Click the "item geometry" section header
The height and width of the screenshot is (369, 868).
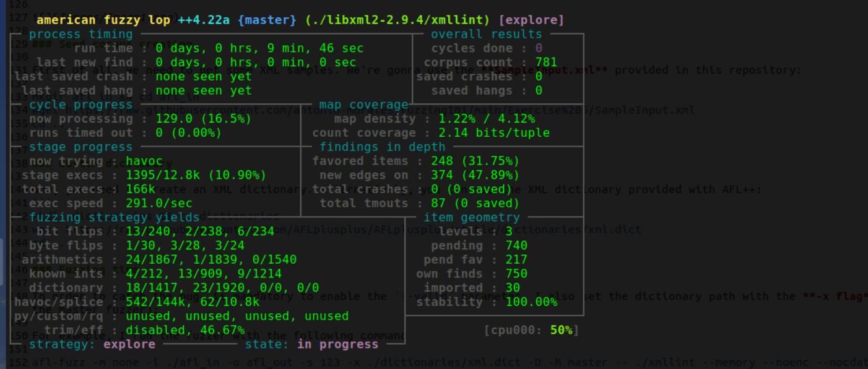click(x=472, y=217)
